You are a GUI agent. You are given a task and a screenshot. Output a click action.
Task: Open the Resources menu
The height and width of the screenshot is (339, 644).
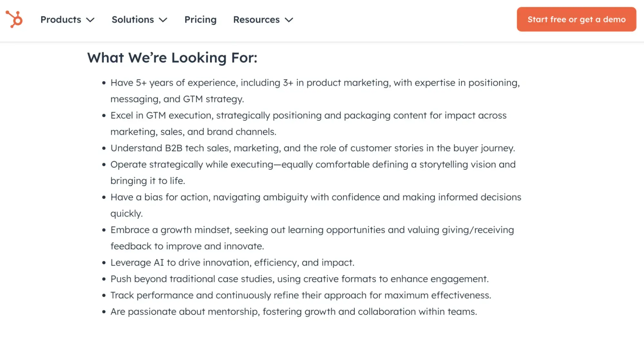tap(256, 20)
